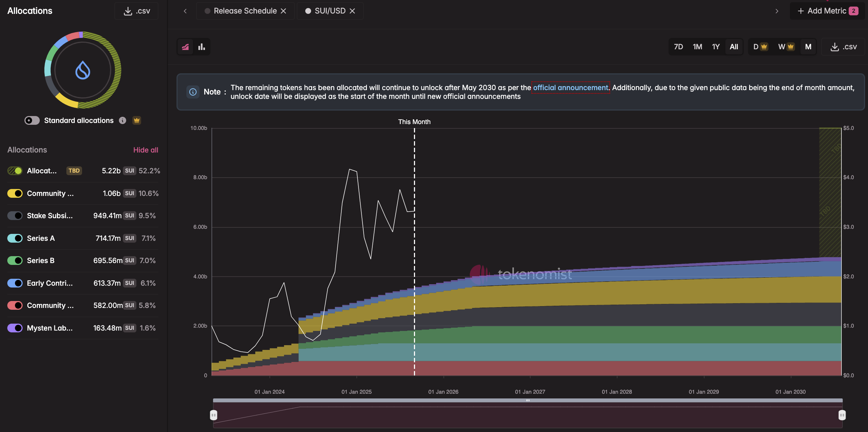
Task: Download the chart data as .csv
Action: (x=843, y=47)
